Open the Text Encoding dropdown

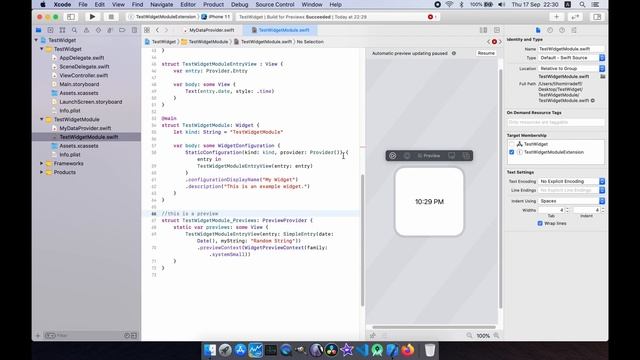click(571, 181)
